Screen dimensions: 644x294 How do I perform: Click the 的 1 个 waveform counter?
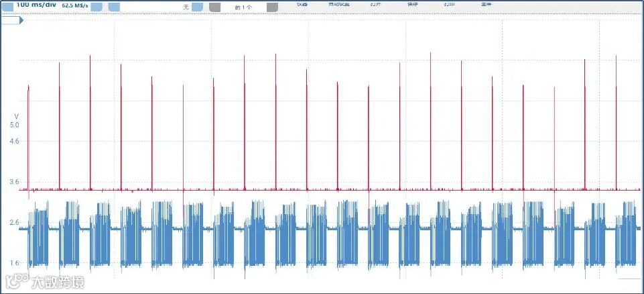coord(243,7)
